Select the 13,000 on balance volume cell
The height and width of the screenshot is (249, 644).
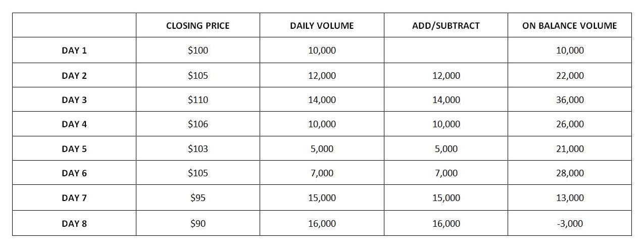click(x=570, y=198)
